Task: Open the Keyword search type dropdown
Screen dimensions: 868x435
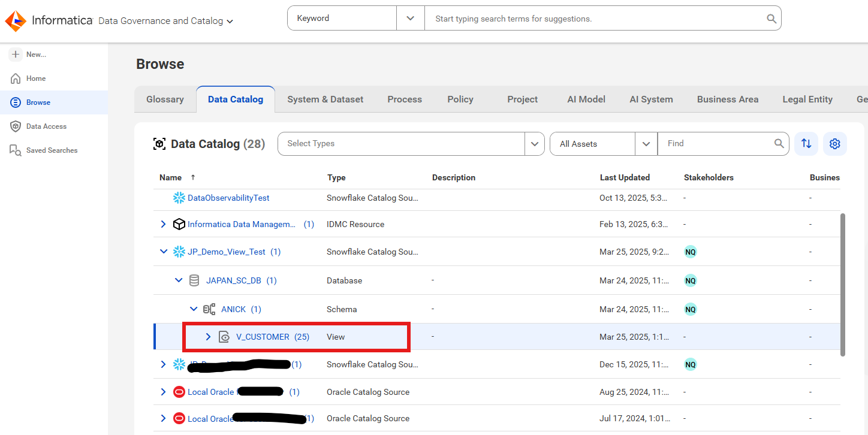Action: tap(411, 19)
